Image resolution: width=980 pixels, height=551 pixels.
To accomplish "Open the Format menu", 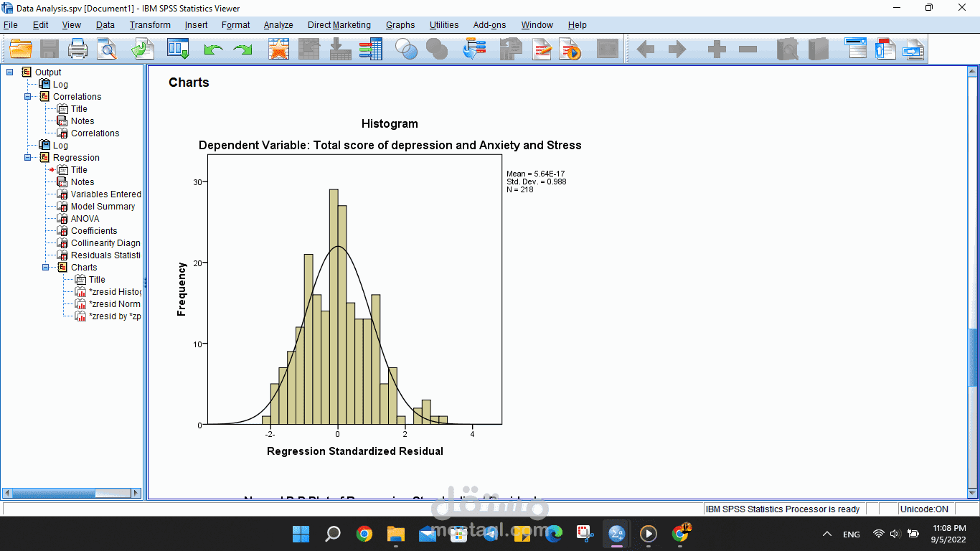I will tap(236, 24).
